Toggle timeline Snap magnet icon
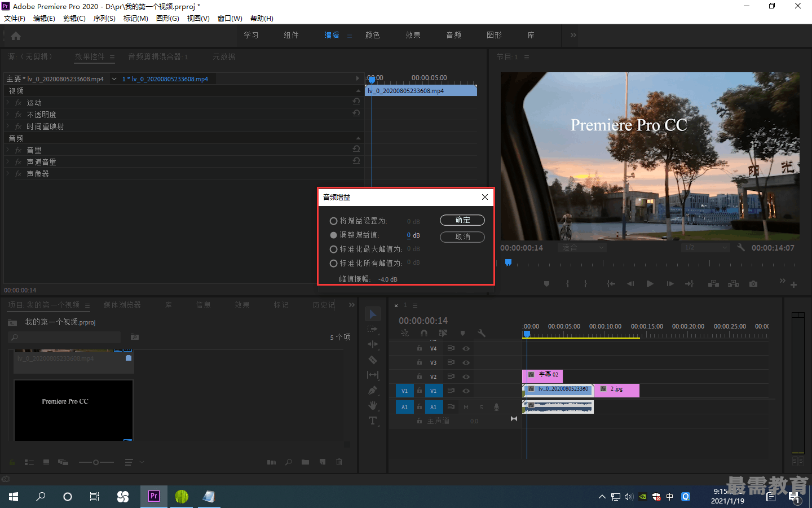Viewport: 812px width, 508px height. pyautogui.click(x=424, y=333)
